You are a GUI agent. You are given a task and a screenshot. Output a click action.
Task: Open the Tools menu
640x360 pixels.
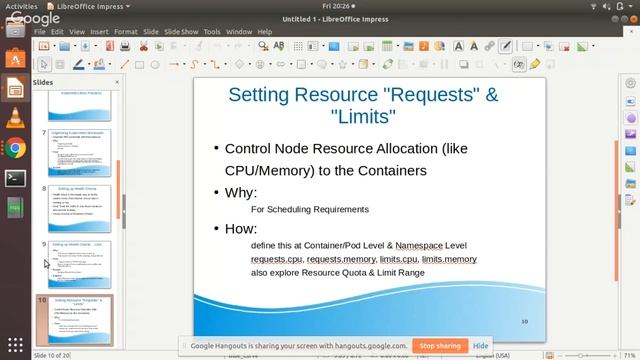click(x=212, y=31)
